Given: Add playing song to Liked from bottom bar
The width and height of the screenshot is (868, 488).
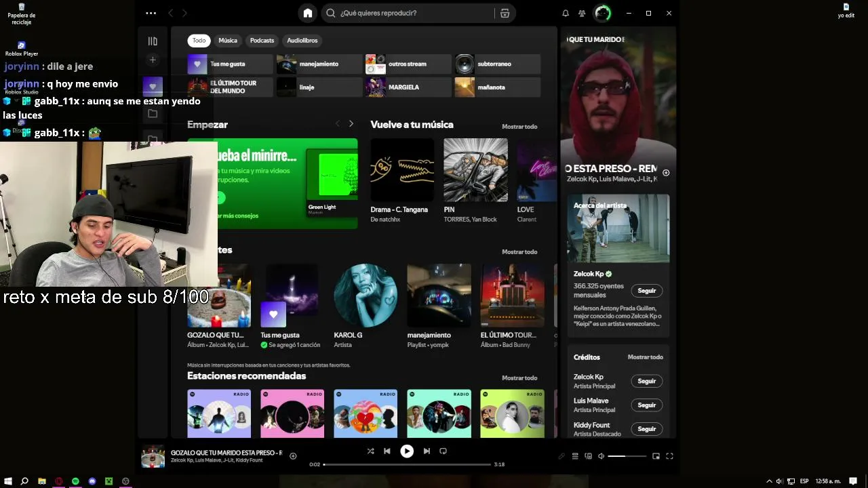Looking at the screenshot, I should point(293,456).
